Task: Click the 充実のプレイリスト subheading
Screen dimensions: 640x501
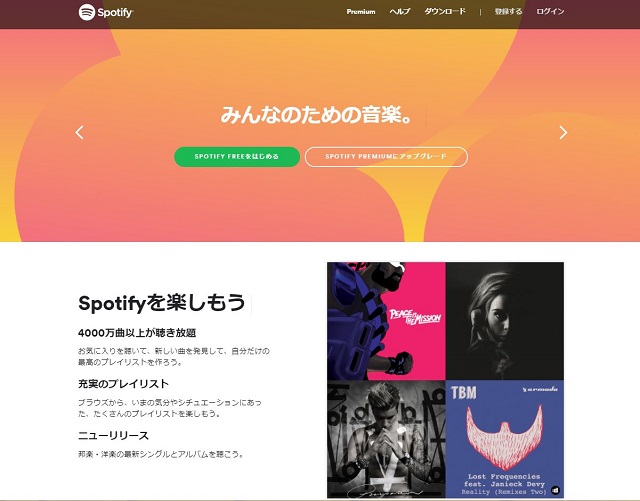Action: pos(123,384)
